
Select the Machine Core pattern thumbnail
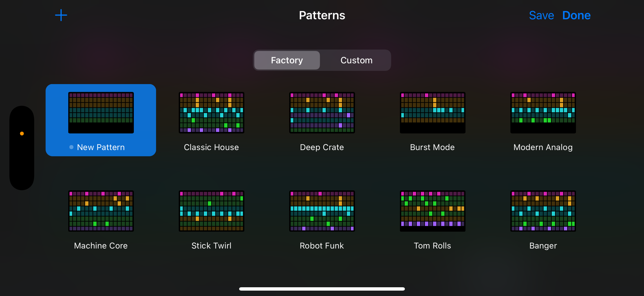[101, 211]
